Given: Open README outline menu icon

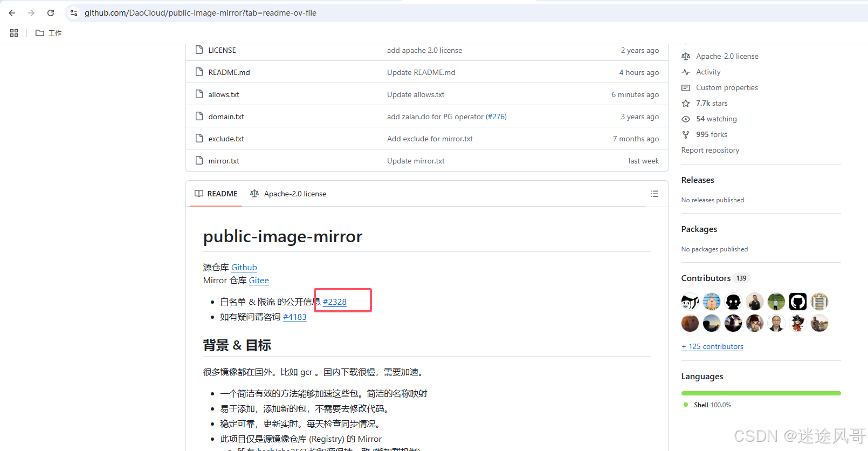Looking at the screenshot, I should point(655,194).
